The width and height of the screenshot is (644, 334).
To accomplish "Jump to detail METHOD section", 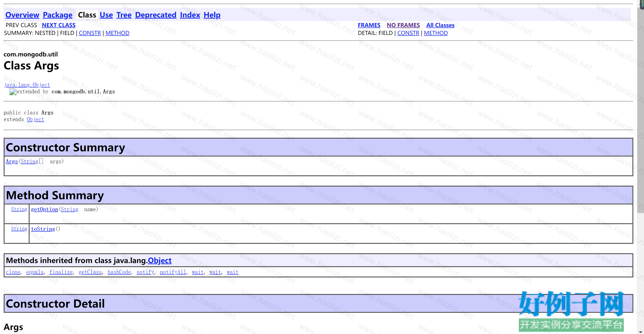I will (x=435, y=33).
